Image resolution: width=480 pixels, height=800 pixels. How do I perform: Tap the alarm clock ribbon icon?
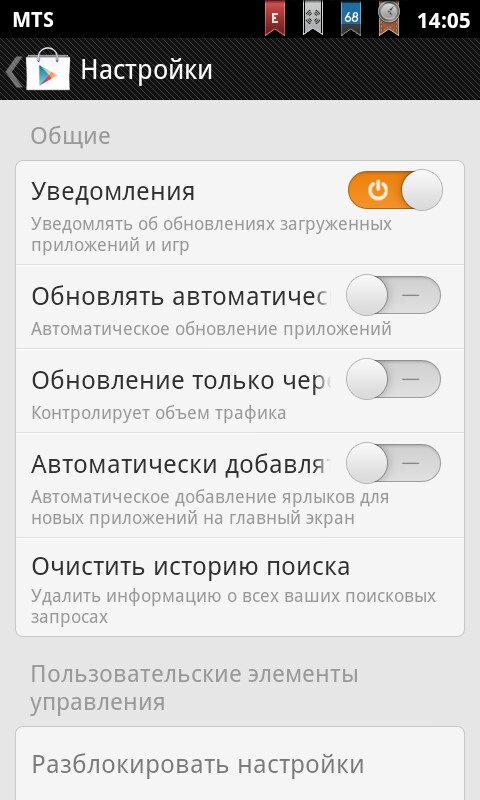(x=389, y=18)
